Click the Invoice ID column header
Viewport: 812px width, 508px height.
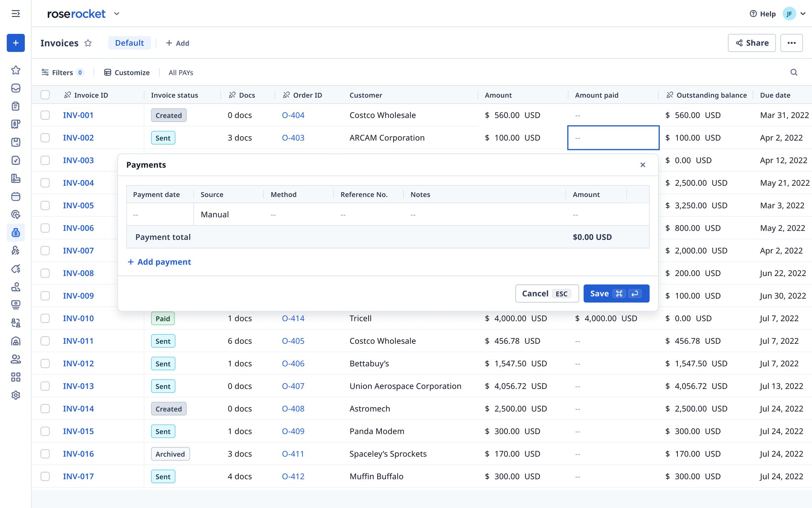[x=91, y=95]
